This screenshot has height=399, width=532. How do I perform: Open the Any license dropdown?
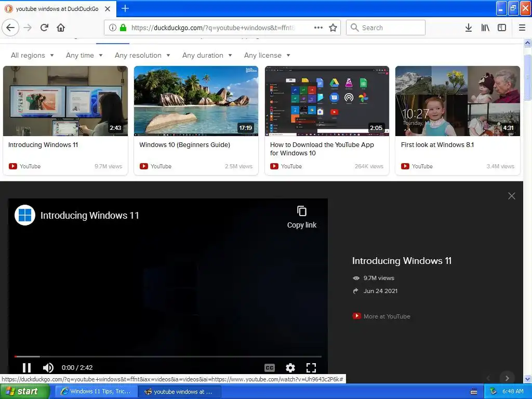tap(267, 55)
